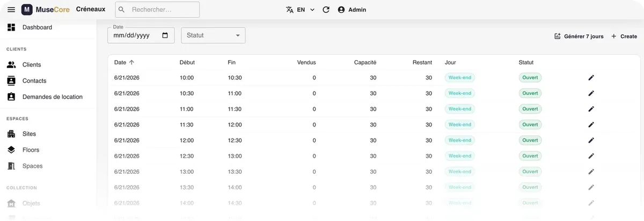Open the Statut filter dropdown
This screenshot has height=221, width=644.
213,35
